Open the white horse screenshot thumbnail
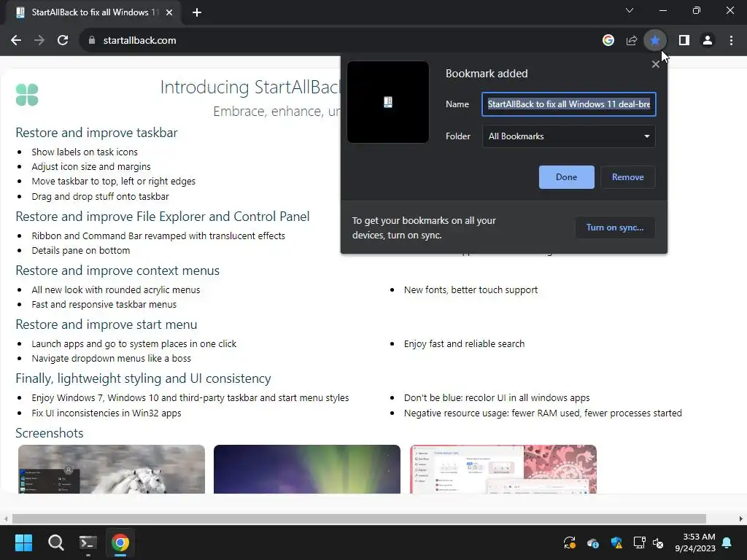 112,469
